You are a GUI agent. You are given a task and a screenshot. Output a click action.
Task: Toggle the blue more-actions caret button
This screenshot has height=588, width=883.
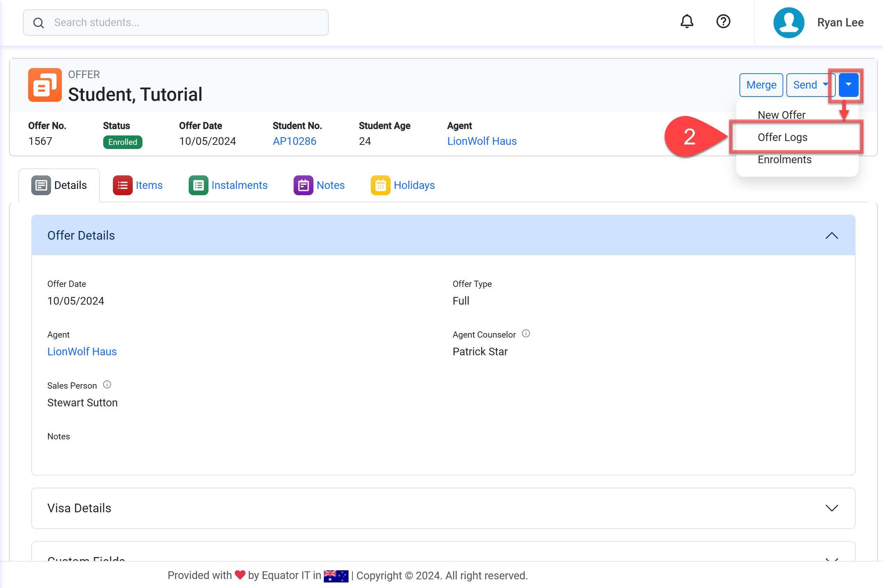[x=849, y=85]
